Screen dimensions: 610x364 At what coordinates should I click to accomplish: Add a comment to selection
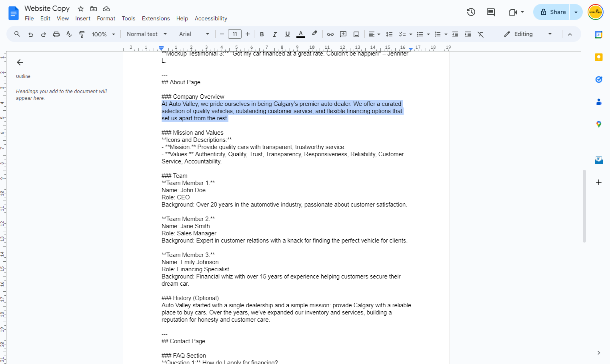(343, 34)
